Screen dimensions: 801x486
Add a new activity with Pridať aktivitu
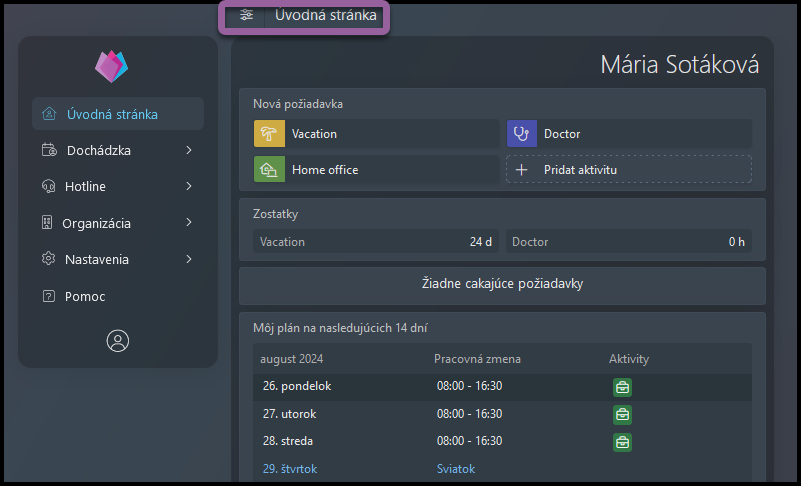pyautogui.click(x=629, y=170)
